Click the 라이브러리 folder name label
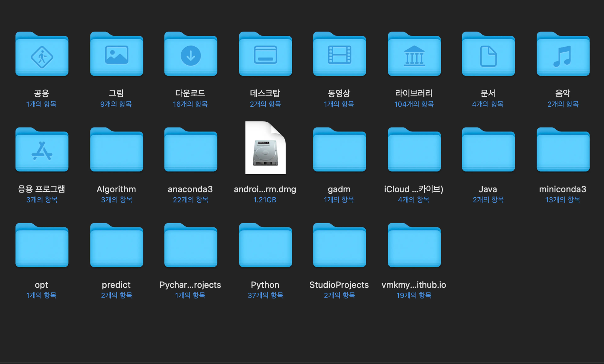The height and width of the screenshot is (364, 604). point(414,93)
